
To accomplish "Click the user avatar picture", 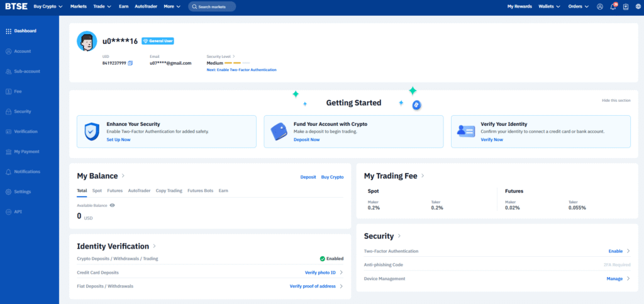I will [87, 41].
